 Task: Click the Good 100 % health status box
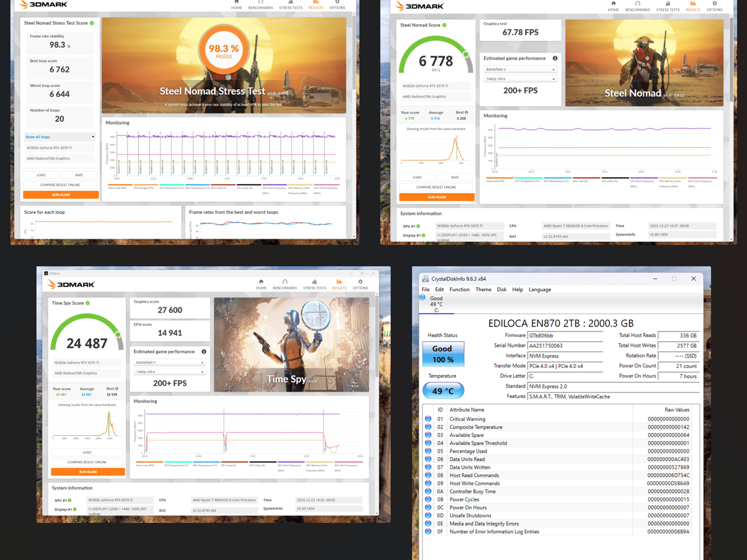443,354
